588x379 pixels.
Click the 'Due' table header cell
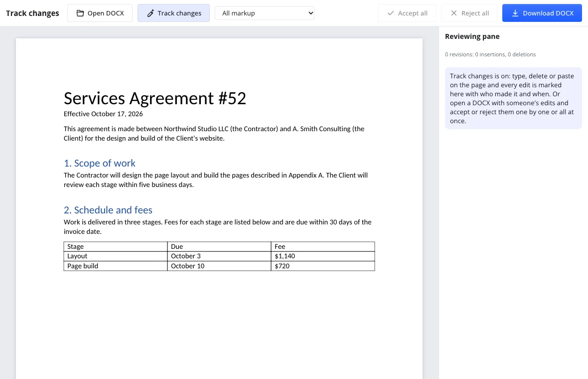point(219,246)
